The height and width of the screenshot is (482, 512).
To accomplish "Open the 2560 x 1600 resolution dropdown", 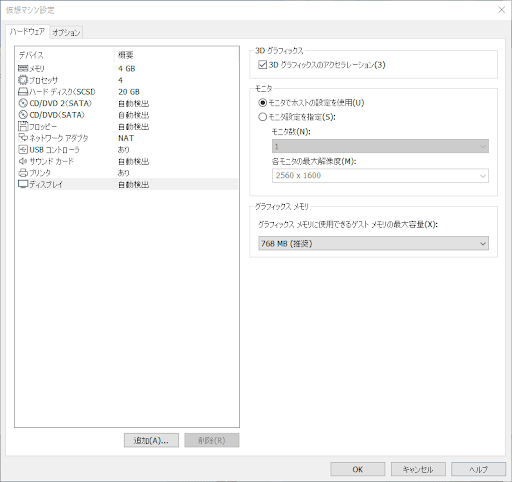I will tap(380, 176).
